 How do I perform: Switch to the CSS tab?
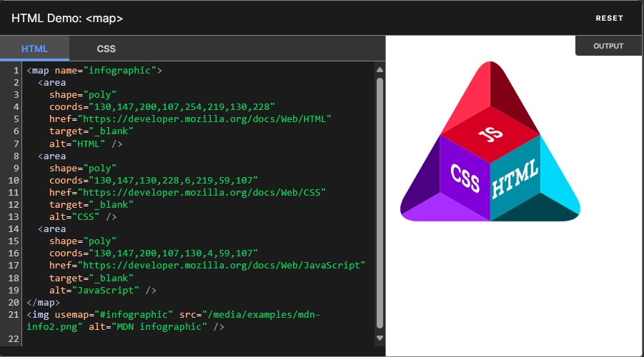click(x=106, y=49)
